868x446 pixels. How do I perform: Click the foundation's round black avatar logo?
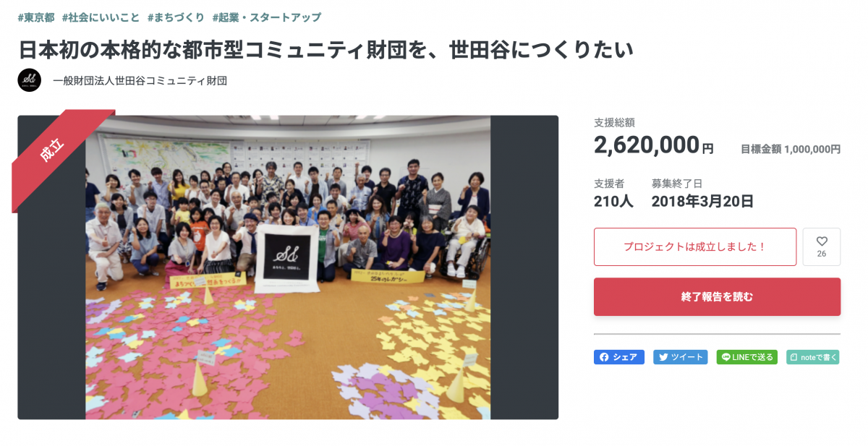(30, 80)
